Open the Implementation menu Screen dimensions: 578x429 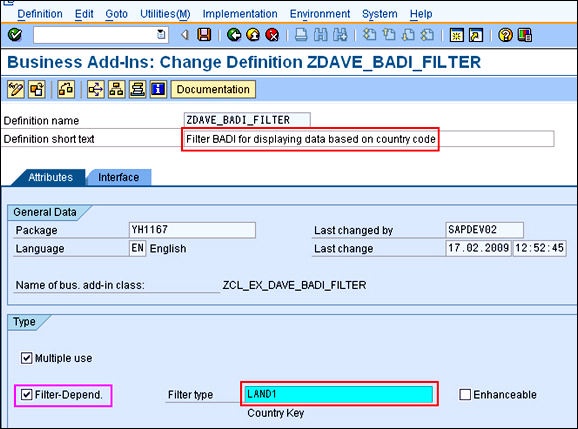coord(240,14)
